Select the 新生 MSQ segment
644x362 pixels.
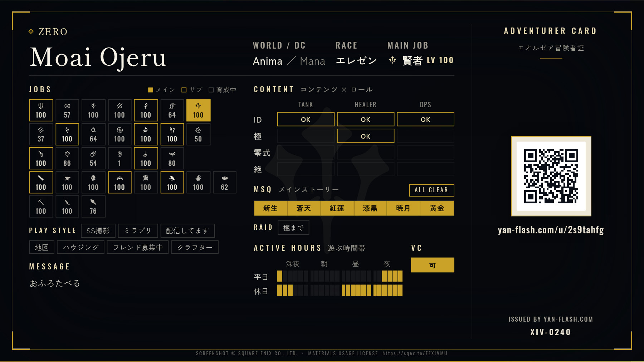(x=270, y=208)
